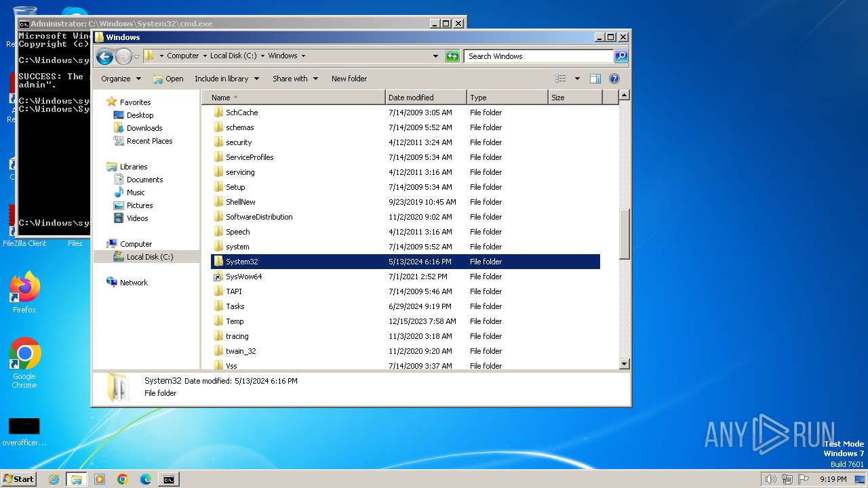Select the System32 folder row
The height and width of the screenshot is (488, 868).
(x=406, y=262)
